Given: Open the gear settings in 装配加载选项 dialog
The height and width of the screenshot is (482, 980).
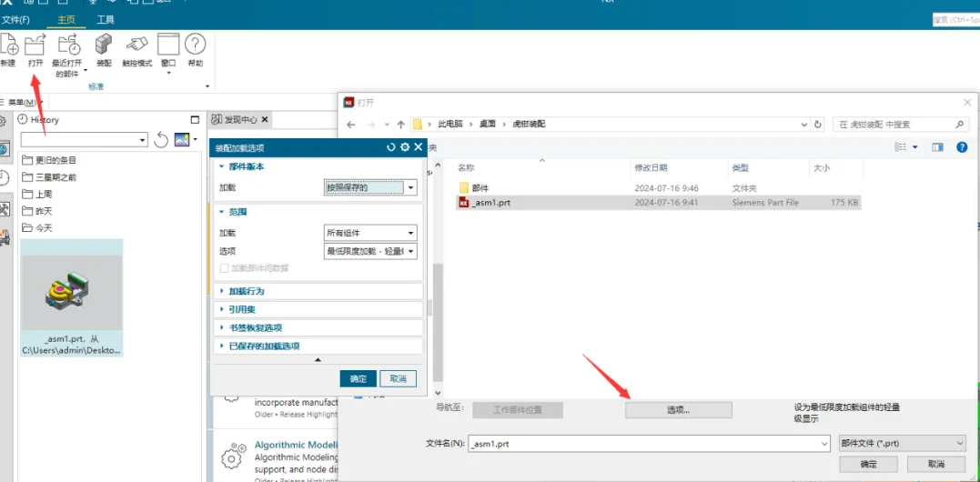Looking at the screenshot, I should point(405,146).
